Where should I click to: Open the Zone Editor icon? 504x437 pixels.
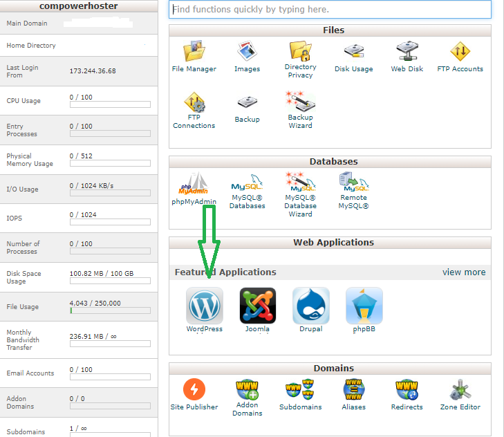(460, 390)
